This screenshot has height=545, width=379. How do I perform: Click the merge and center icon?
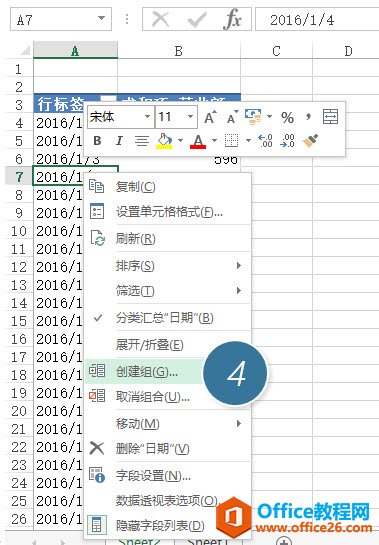[x=330, y=116]
